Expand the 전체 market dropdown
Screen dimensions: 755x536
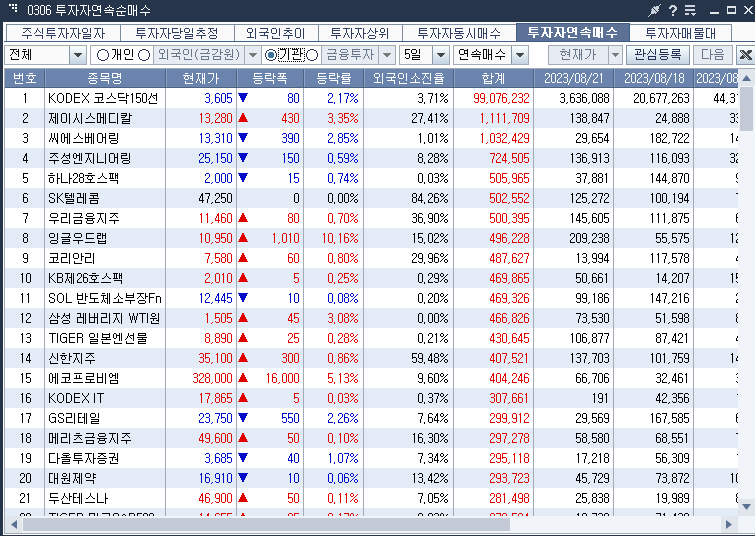click(x=78, y=55)
